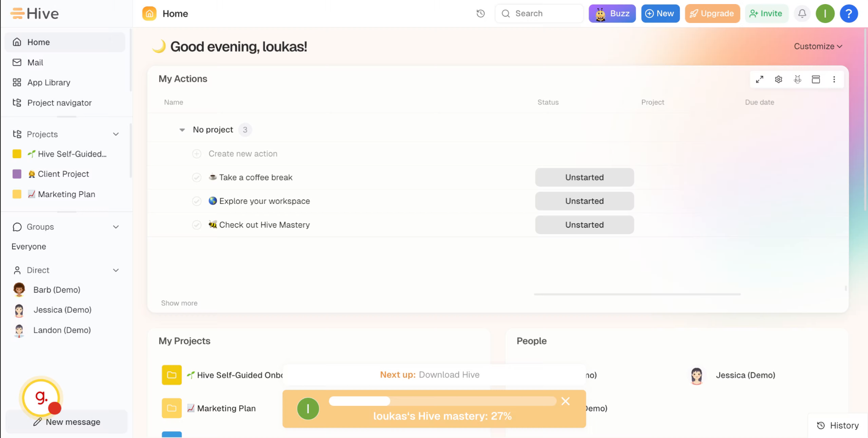Collapse the Direct section chevron
This screenshot has height=438, width=868.
point(116,270)
